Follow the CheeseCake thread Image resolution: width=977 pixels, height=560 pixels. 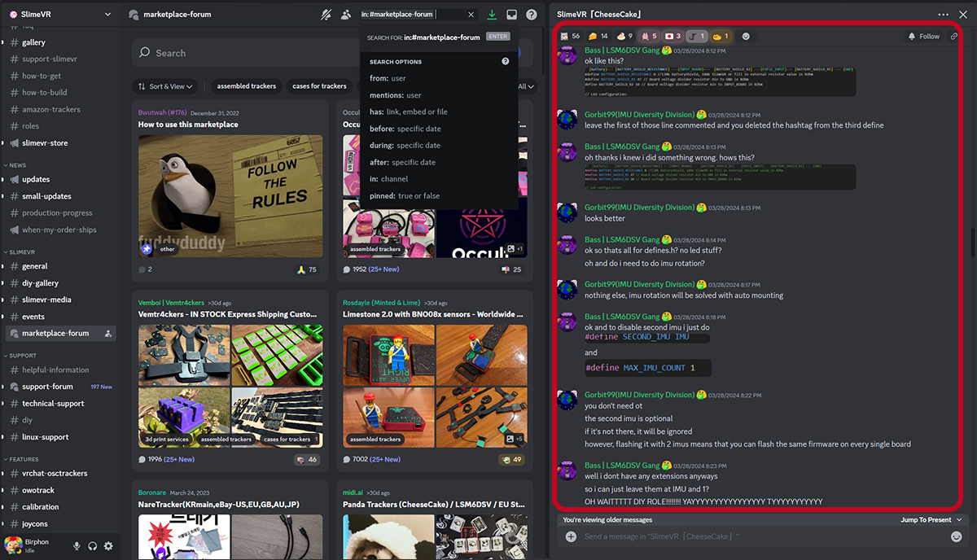923,37
